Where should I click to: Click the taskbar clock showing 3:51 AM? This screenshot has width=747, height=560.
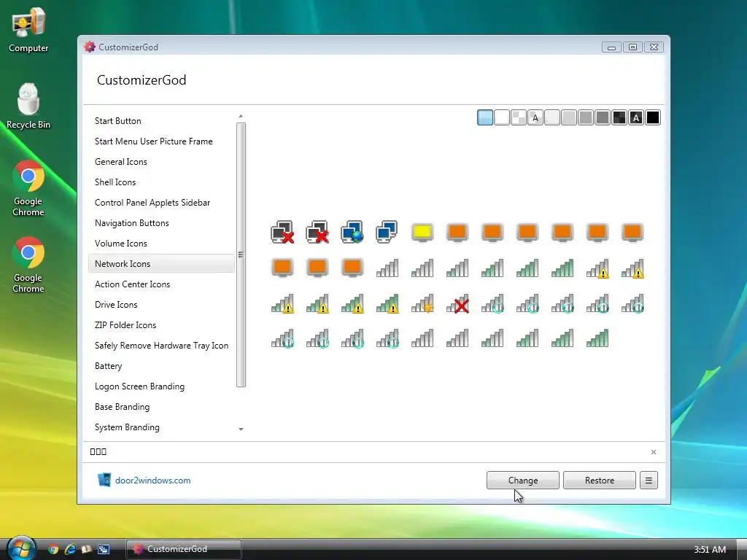[x=710, y=550]
